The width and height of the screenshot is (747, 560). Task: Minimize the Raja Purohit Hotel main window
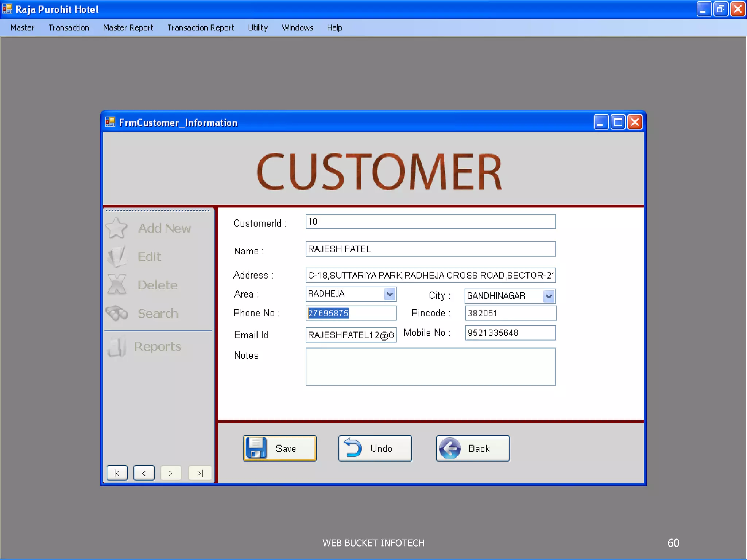click(704, 9)
